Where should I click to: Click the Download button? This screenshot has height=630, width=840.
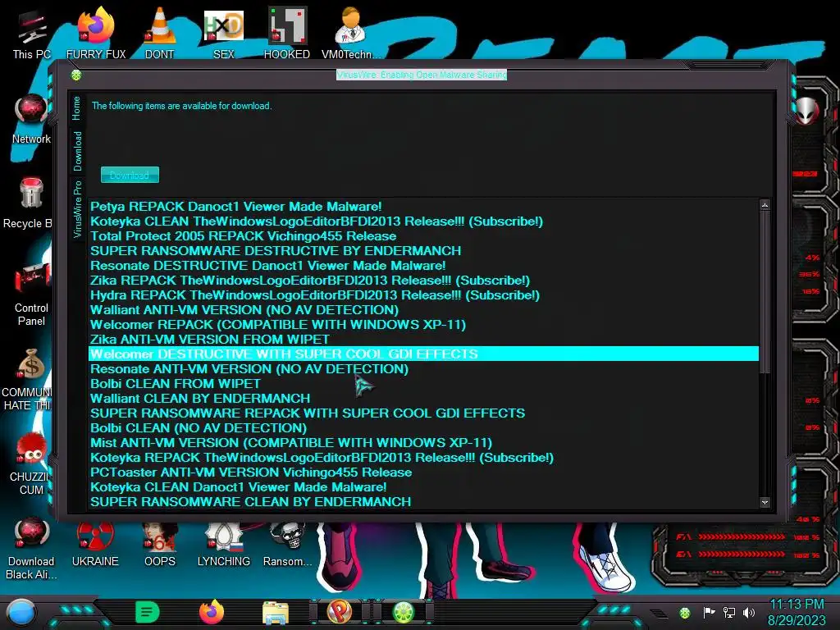click(130, 175)
